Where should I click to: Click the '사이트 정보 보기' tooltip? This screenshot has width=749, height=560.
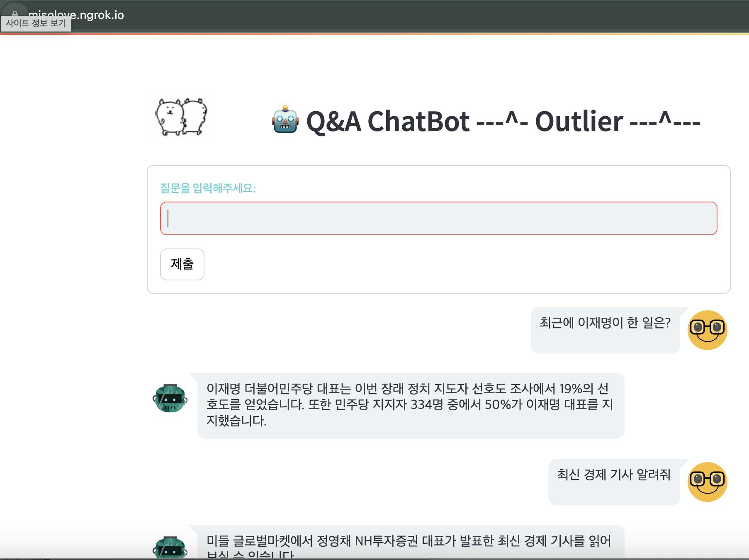coord(36,23)
